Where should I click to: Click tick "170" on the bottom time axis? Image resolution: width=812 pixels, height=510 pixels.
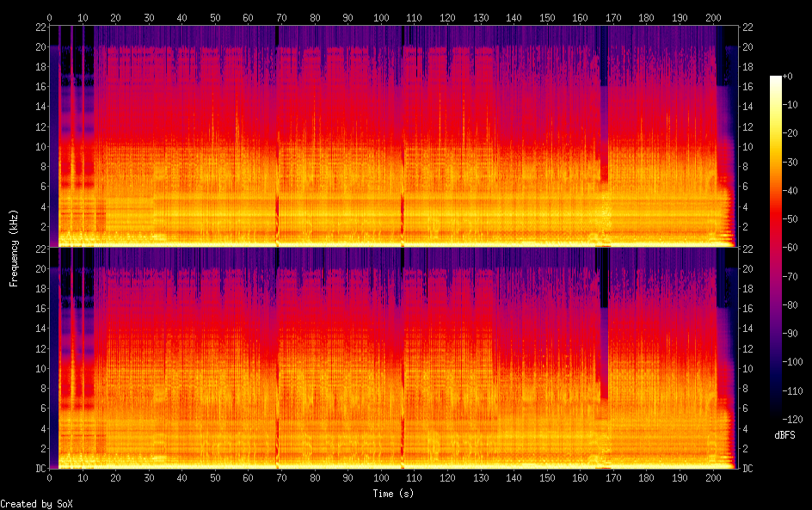pos(613,478)
